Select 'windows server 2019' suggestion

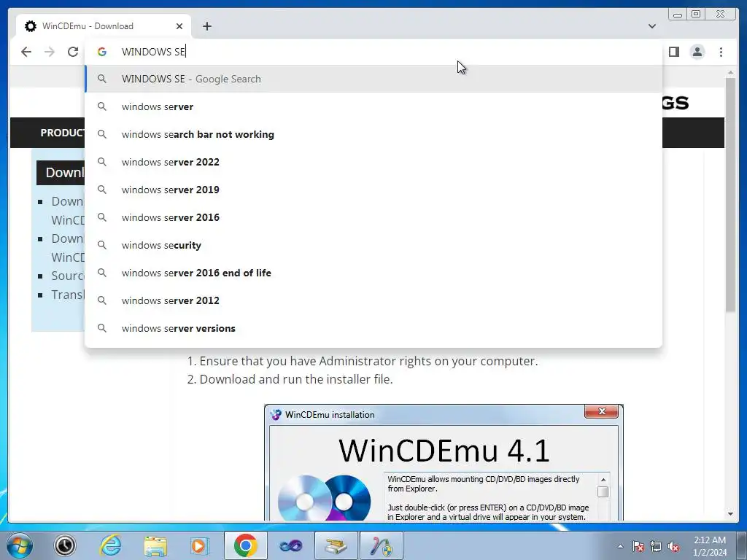373,190
